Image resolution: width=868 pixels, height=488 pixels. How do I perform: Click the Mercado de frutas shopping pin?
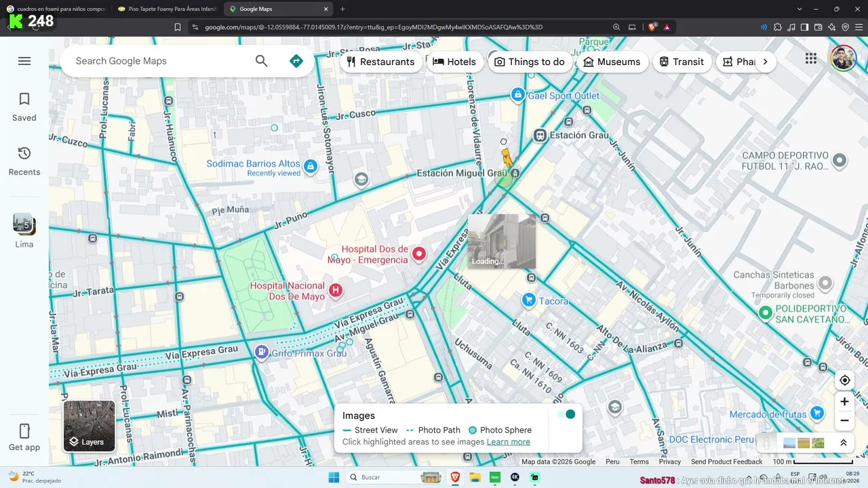(x=818, y=413)
